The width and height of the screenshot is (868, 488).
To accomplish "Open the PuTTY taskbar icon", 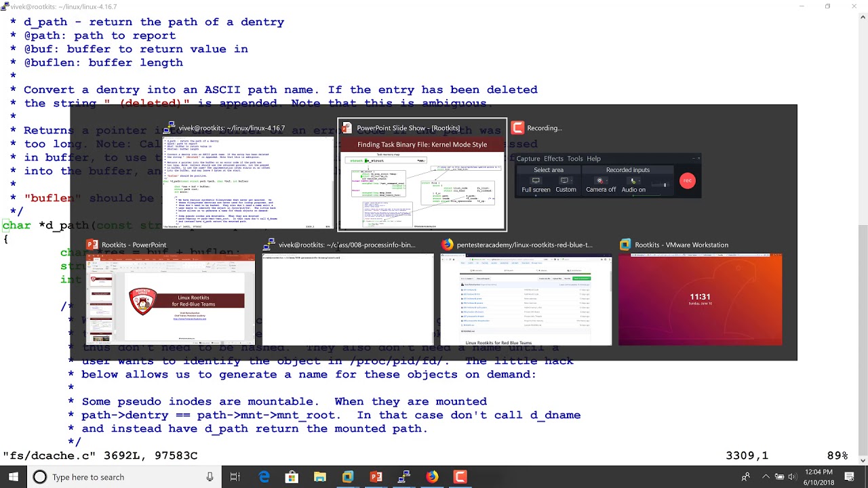I will point(404,477).
